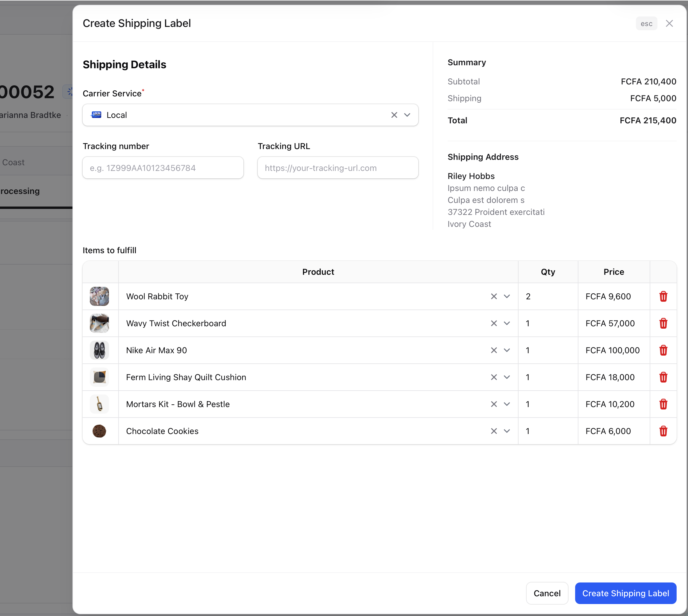Open the Carrier Service dropdown

pos(407,115)
